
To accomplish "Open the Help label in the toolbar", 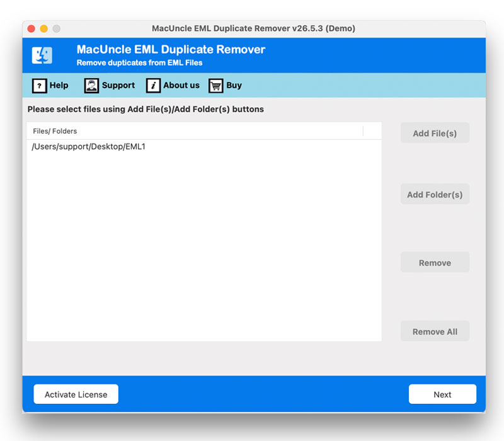I will [x=59, y=85].
